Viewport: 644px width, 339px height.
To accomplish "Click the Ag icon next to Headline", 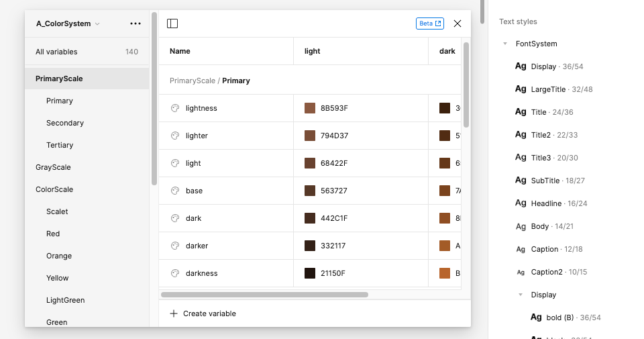I will pos(521,203).
